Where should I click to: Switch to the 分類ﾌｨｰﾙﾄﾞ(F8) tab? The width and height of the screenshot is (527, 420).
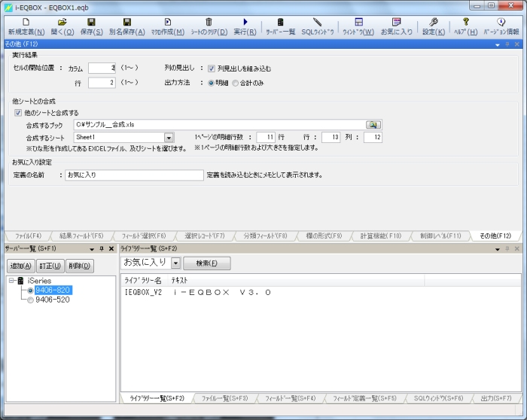pyautogui.click(x=266, y=236)
